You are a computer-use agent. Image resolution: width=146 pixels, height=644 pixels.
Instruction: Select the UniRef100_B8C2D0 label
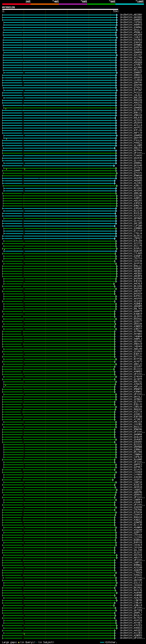(x=131, y=98)
